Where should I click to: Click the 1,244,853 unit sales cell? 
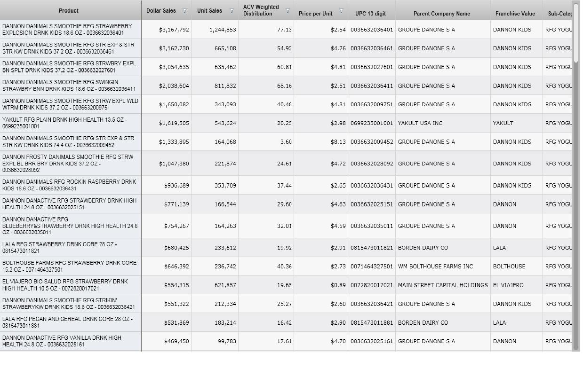pyautogui.click(x=215, y=30)
